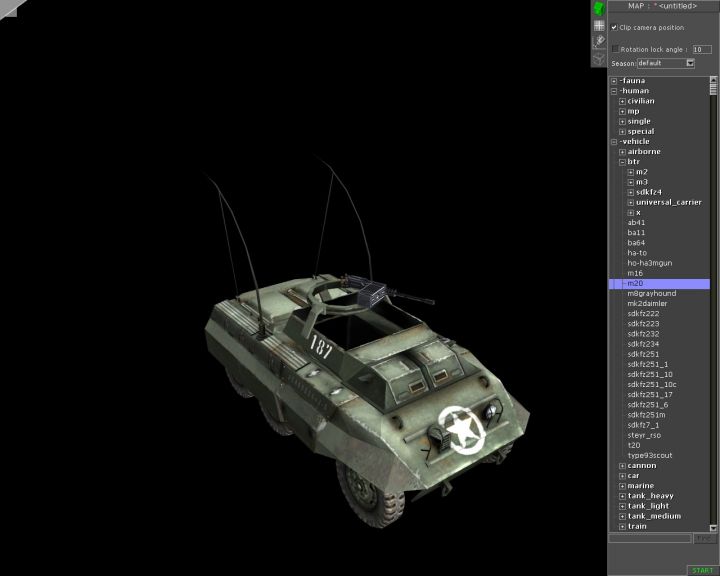Expand the fauna tree node

tap(614, 81)
